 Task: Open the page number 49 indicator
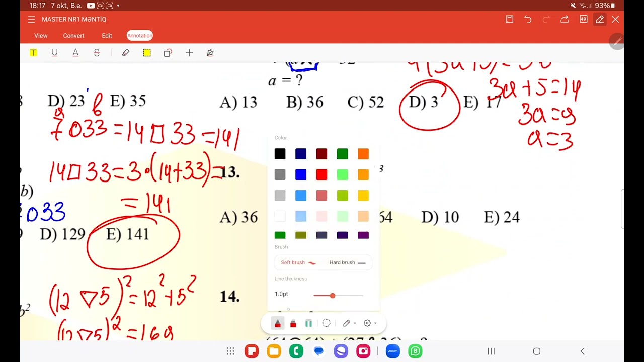point(583,19)
